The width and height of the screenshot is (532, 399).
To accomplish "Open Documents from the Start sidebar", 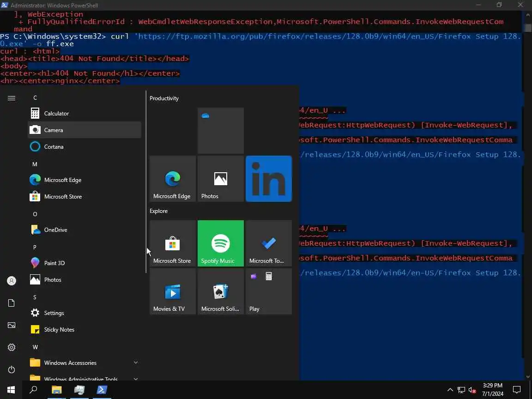I will point(12,303).
